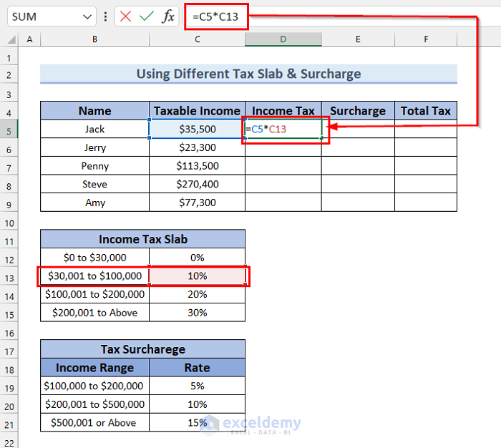Click cell D5 being edited with =C5*C13
This screenshot has width=501, height=448.
[283, 129]
